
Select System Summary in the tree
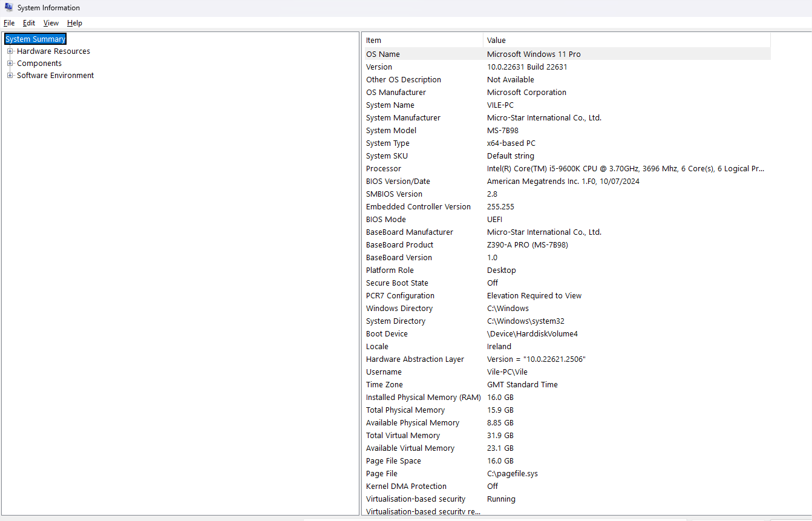[35, 39]
